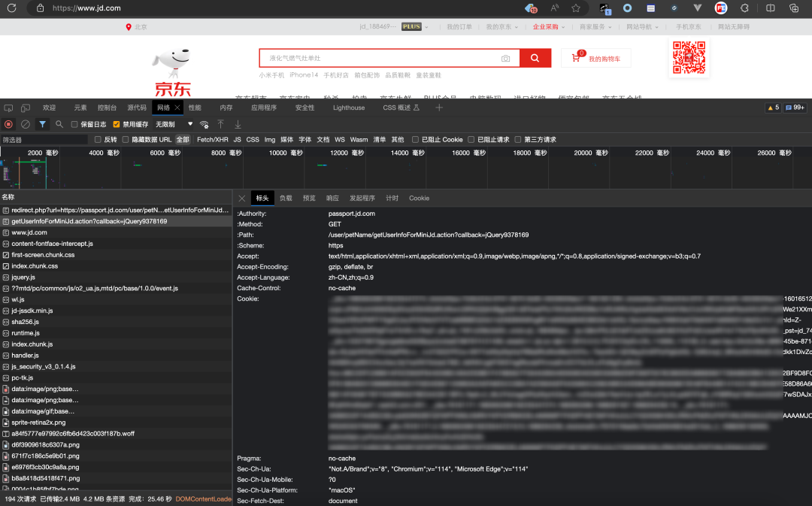This screenshot has height=506, width=812.
Task: Open the 响应 request detail tab
Action: pos(332,198)
